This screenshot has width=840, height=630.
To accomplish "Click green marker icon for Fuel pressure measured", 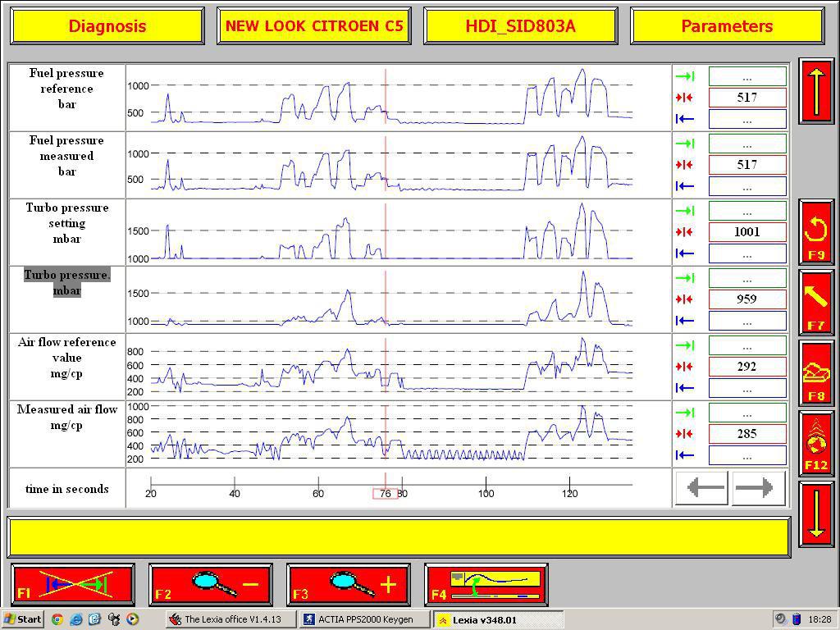I will click(685, 144).
